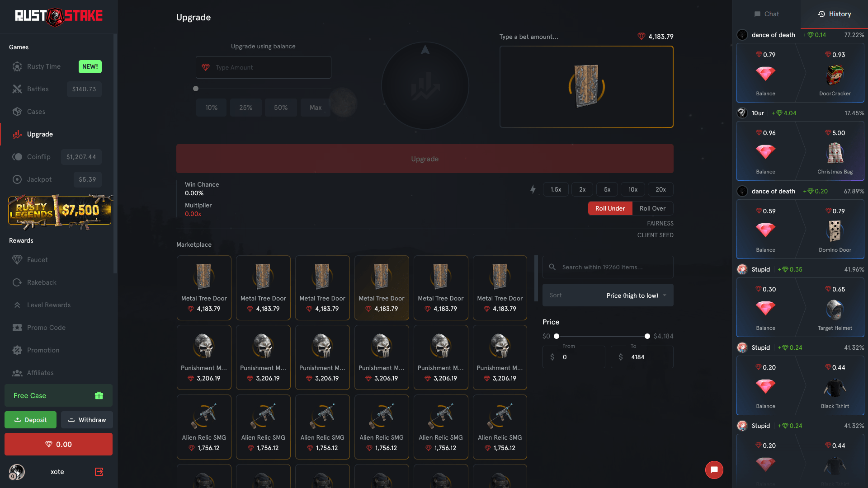The width and height of the screenshot is (868, 488).
Task: Open the chat bubble at bottom right
Action: (x=714, y=470)
